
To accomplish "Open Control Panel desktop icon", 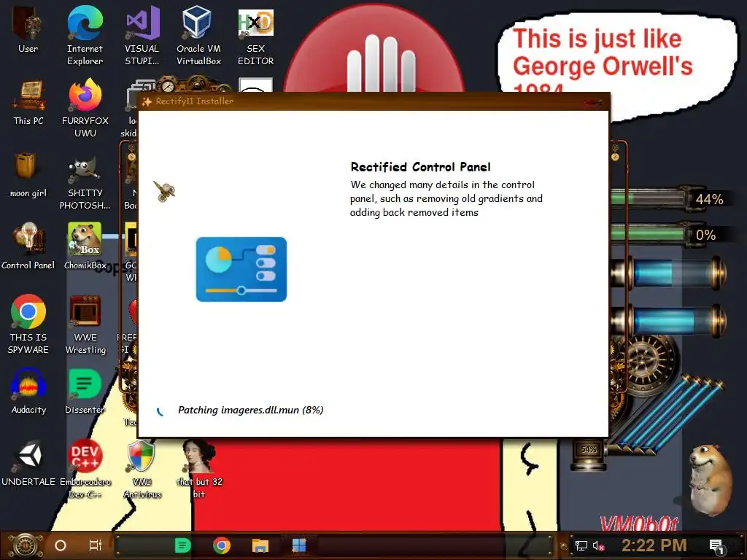I will pos(28,246).
